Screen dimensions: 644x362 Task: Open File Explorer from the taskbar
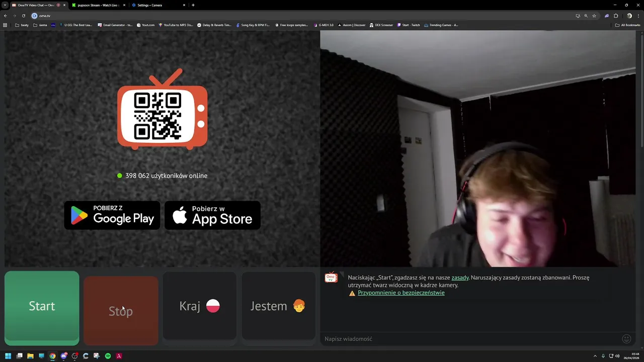pyautogui.click(x=30, y=356)
